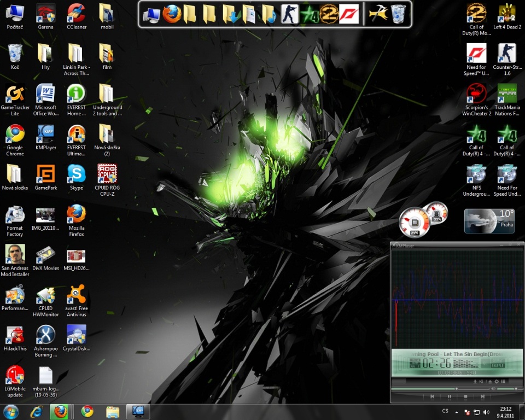Open Left 4 Dead 2 shortcut
Screen dimensions: 525x420
pos(506,13)
